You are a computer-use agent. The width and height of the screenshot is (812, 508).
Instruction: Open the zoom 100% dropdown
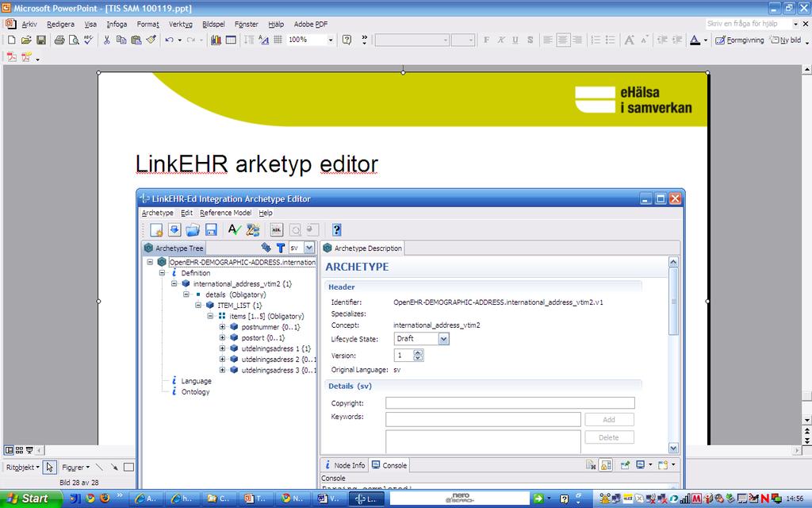tap(330, 40)
